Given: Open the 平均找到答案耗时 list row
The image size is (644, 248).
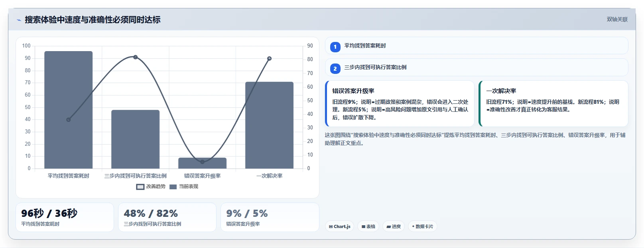Looking at the screenshot, I should [477, 46].
